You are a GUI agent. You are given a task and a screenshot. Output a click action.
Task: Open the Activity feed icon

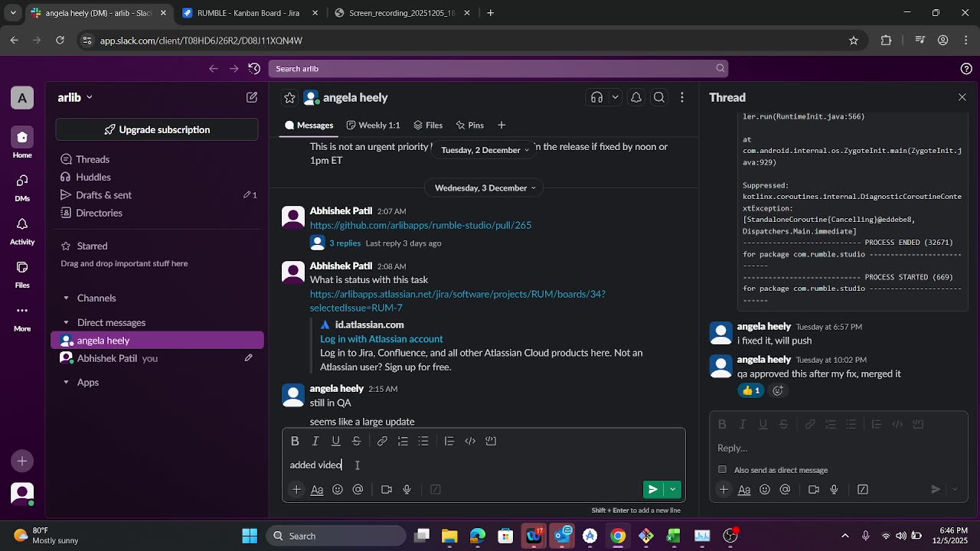pyautogui.click(x=22, y=230)
